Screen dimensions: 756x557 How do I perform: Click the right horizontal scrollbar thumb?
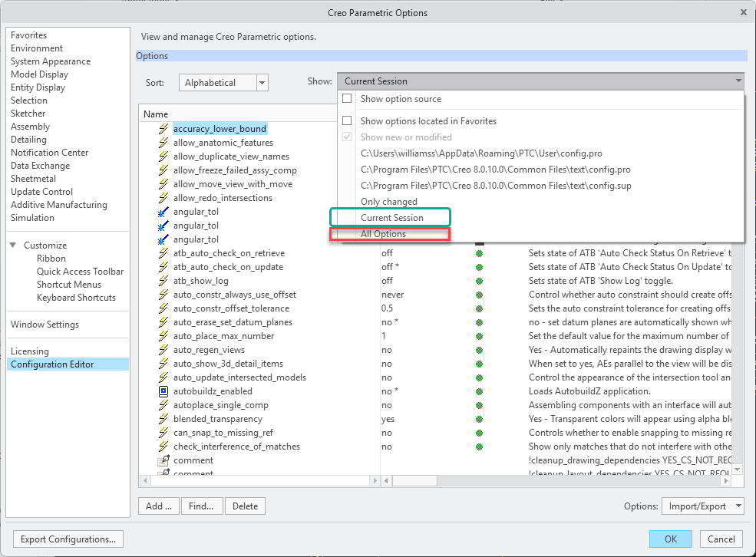[x=414, y=480]
